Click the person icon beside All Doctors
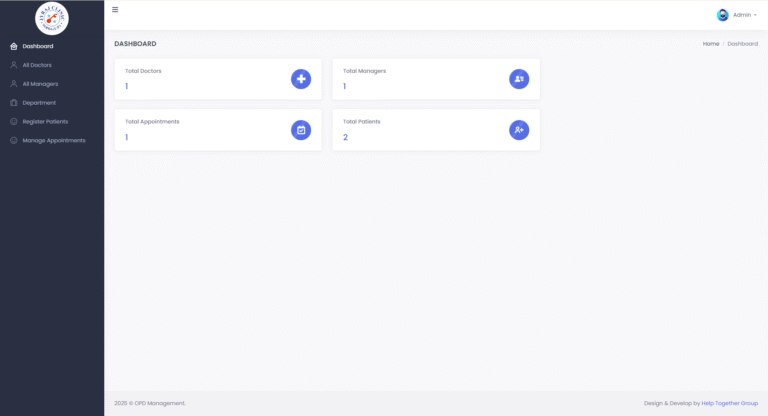 click(14, 65)
